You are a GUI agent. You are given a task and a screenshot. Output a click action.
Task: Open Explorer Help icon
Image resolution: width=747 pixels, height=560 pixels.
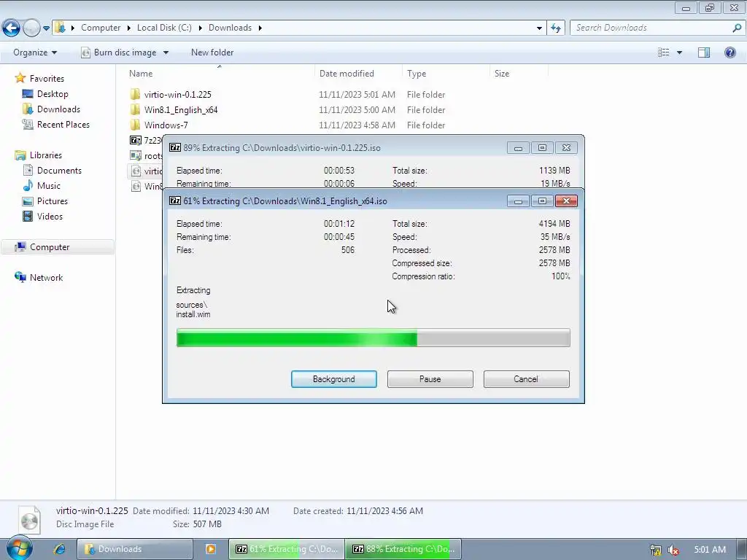pyautogui.click(x=729, y=52)
